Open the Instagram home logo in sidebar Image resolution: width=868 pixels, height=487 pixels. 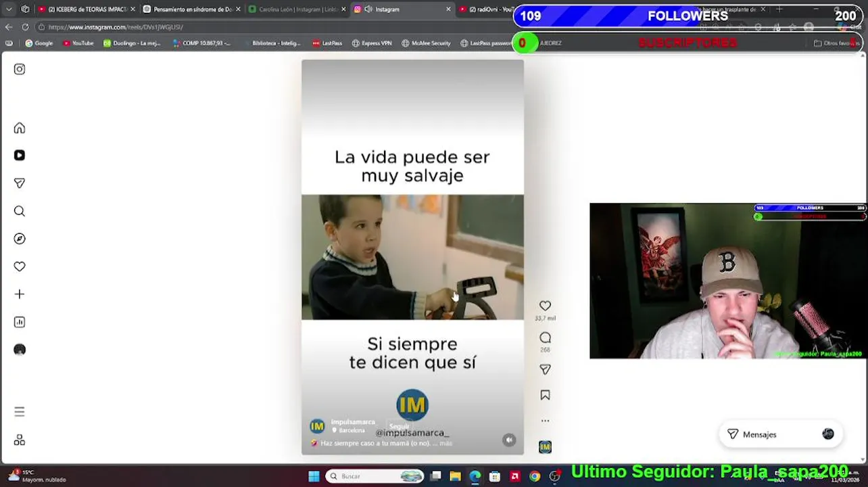coord(20,69)
